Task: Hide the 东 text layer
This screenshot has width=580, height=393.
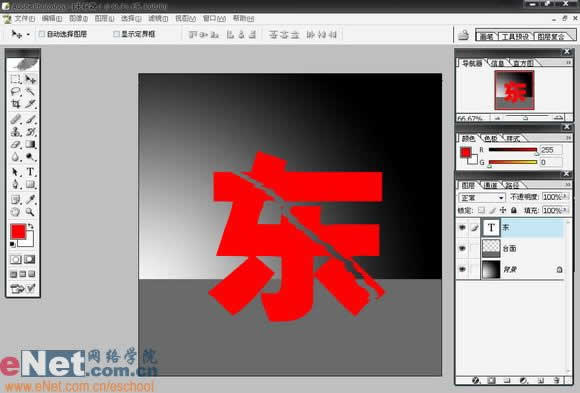Action: tap(462, 228)
